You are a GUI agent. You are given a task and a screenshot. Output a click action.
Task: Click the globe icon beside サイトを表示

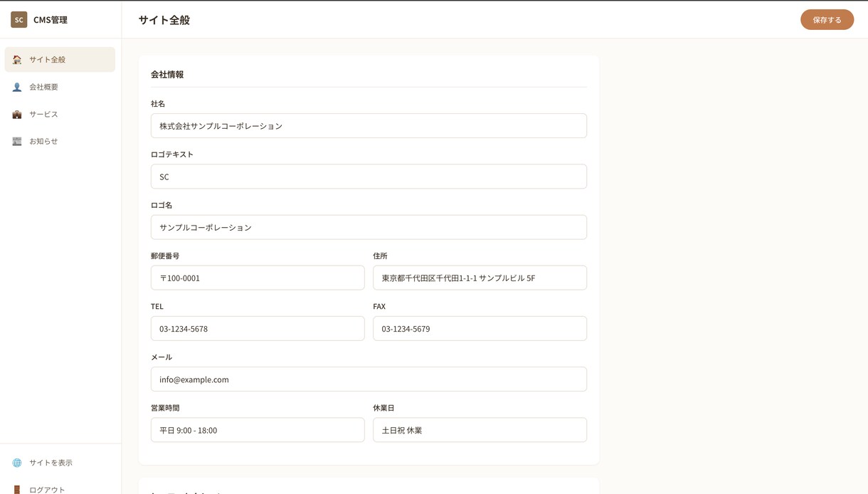[x=17, y=463]
